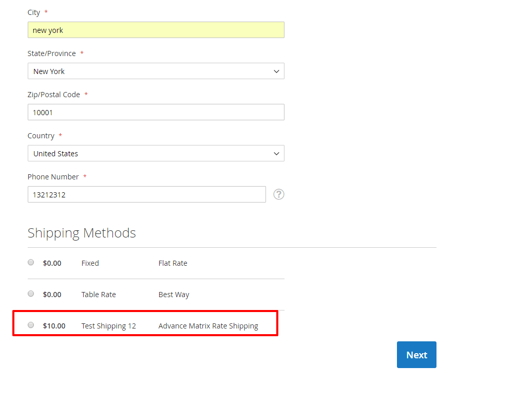This screenshot has height=402, width=532.
Task: Click the Country field label
Action: [x=41, y=136]
